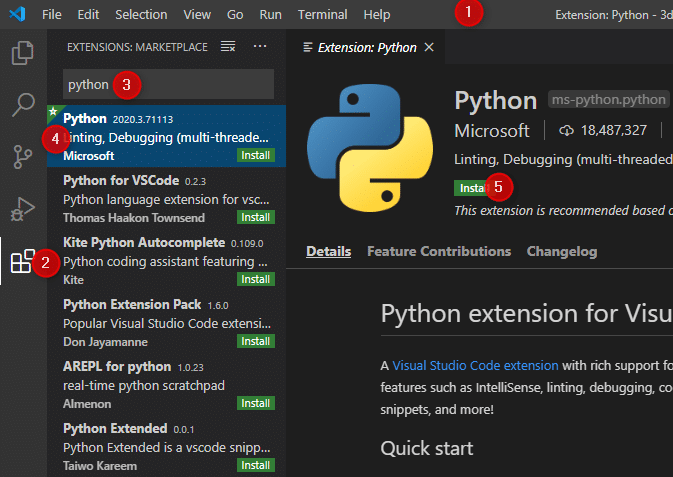Click the Taiwo Kareem publisher name
The height and width of the screenshot is (477, 673).
point(100,466)
